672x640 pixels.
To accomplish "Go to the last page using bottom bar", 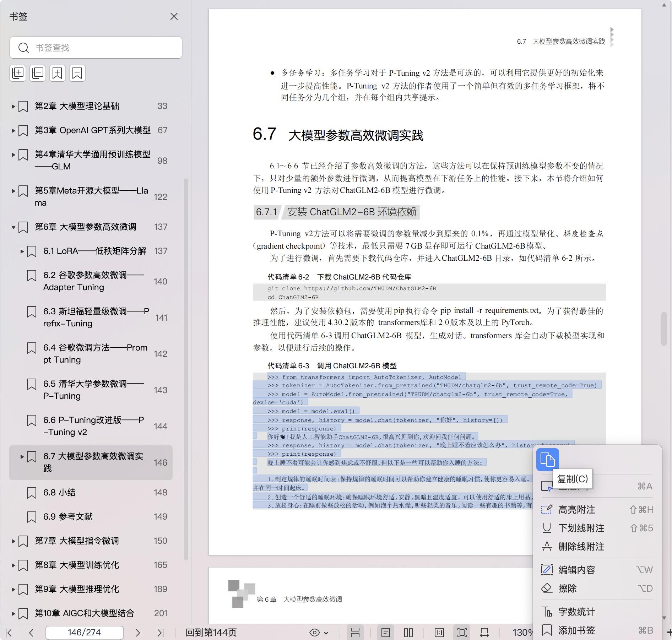I will 161,633.
